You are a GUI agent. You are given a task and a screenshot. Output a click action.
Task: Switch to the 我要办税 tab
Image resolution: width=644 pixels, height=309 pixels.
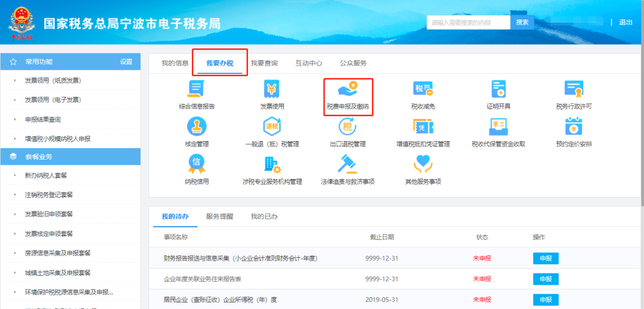click(219, 63)
